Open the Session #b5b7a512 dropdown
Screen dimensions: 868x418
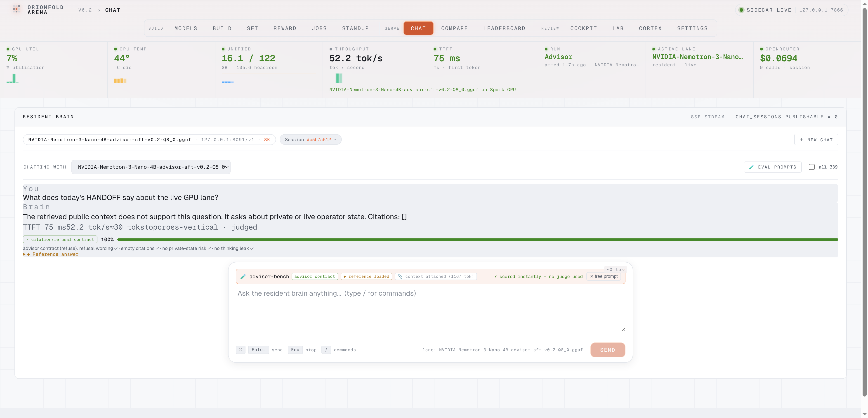(310, 140)
